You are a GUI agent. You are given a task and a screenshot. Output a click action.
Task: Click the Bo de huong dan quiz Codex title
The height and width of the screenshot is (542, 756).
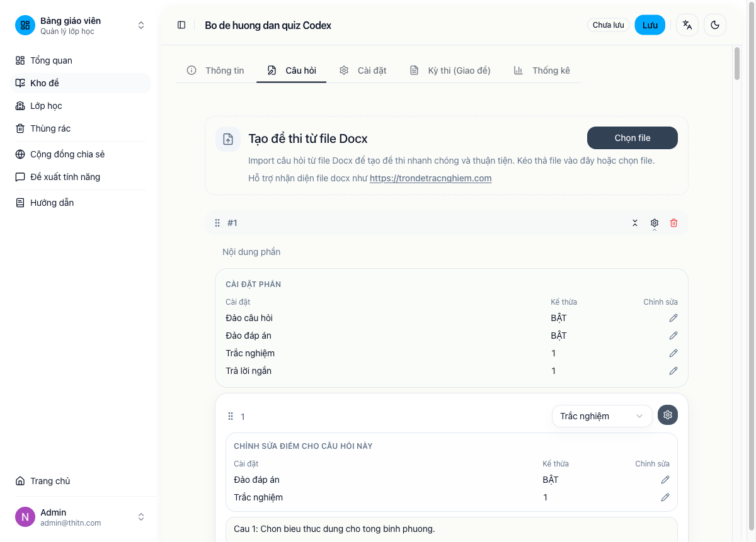(268, 25)
